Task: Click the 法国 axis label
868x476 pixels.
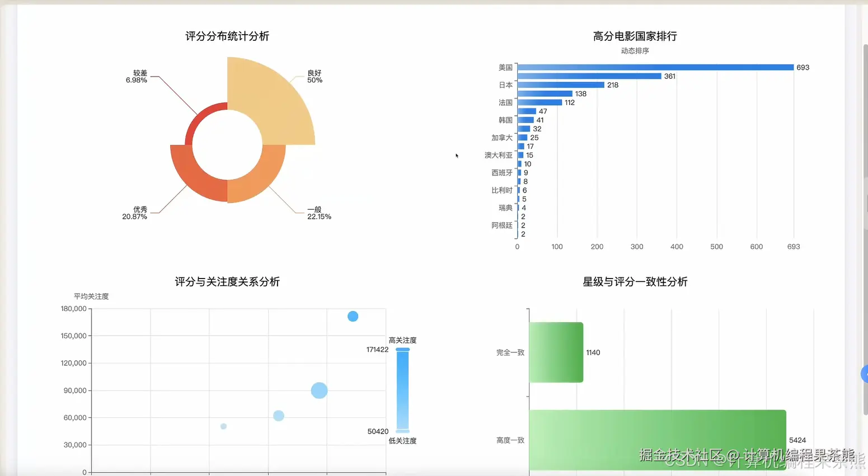Action: tap(505, 102)
